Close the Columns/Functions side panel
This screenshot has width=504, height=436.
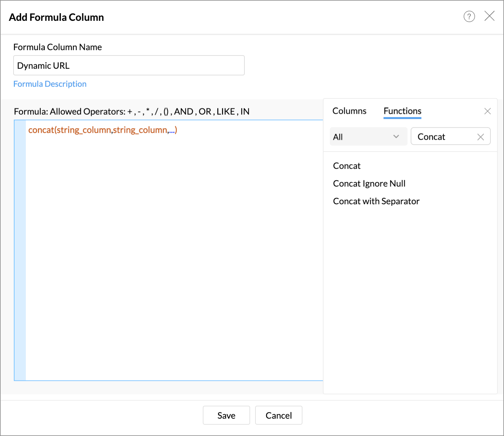(x=487, y=111)
